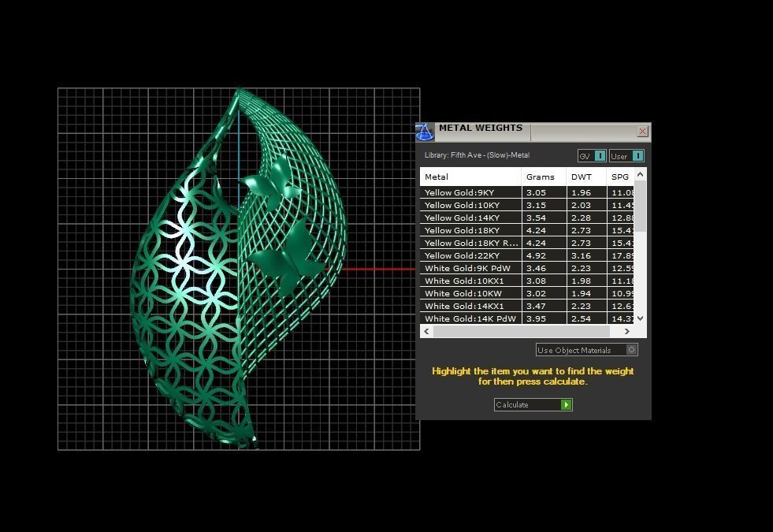The width and height of the screenshot is (773, 532).
Task: Select the Yellow Gold:22KY row
Action: [x=527, y=255]
